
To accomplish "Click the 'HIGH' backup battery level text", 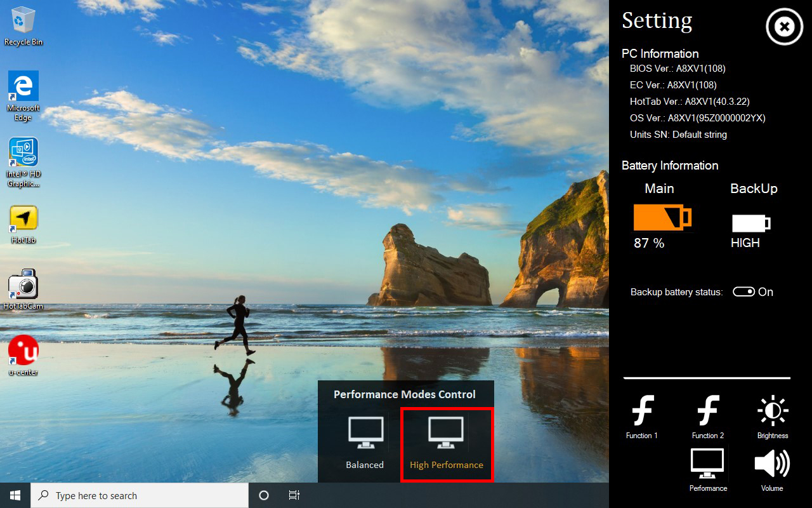I will [745, 243].
